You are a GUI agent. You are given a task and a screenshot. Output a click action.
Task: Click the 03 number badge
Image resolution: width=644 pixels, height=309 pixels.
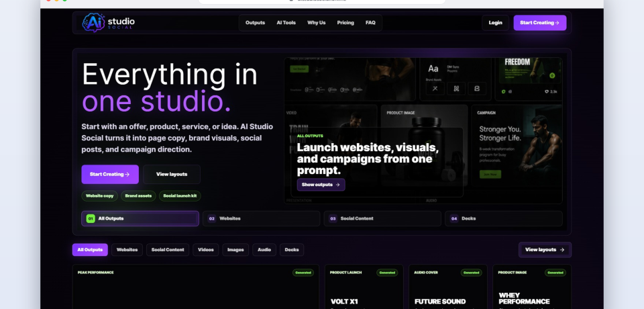(333, 218)
